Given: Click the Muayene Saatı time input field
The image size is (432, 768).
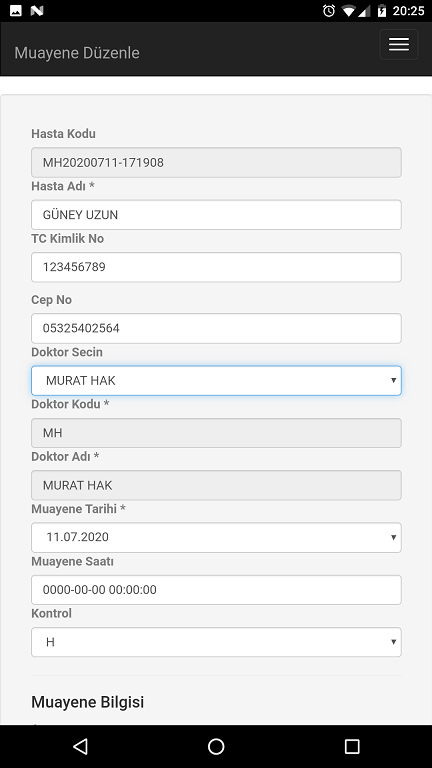Looking at the screenshot, I should point(216,590).
